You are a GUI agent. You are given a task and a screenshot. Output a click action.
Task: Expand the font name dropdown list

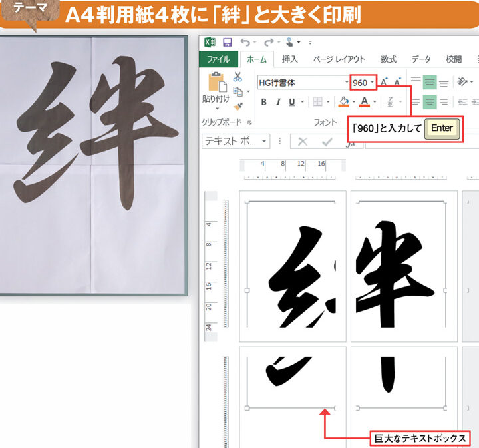point(347,82)
